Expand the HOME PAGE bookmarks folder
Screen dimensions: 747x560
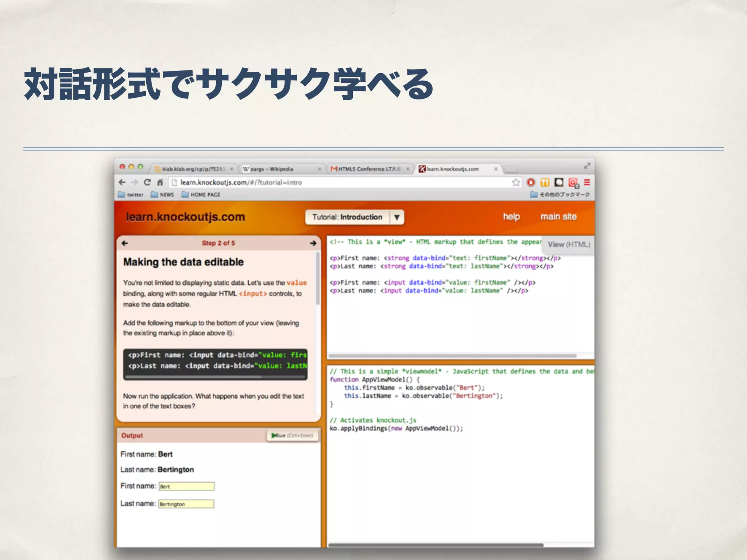pos(201,195)
